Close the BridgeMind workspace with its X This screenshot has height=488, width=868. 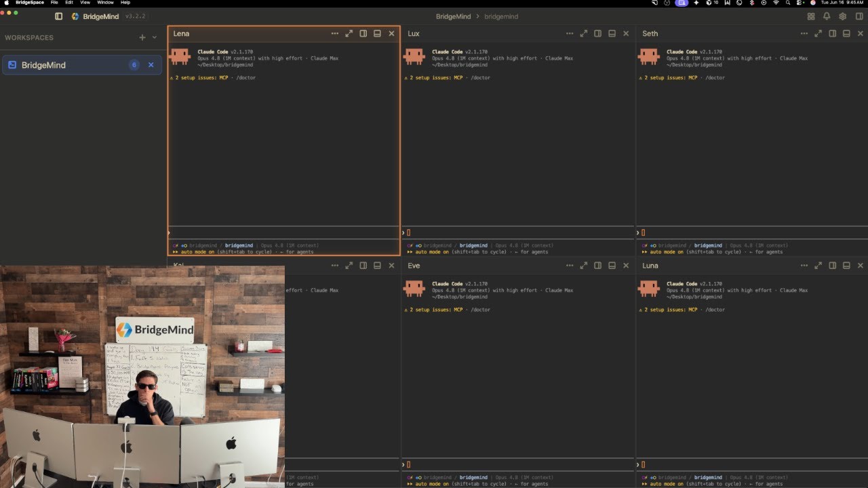(151, 65)
